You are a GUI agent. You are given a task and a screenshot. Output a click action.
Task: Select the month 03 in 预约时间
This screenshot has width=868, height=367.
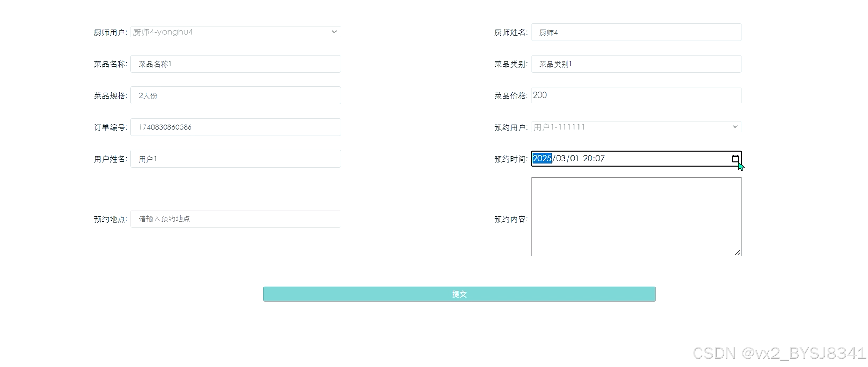[561, 158]
